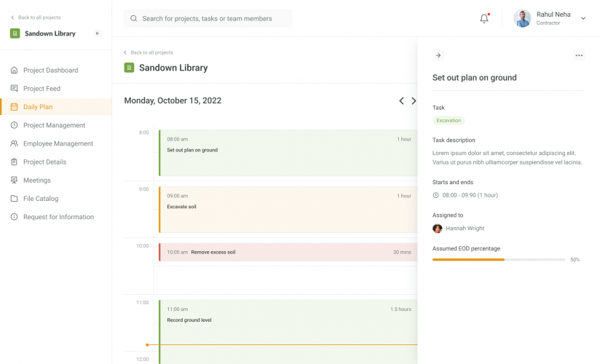The width and height of the screenshot is (600, 364).
Task: Click the green project icon beside main Sandown Library heading
Action: 129,68
